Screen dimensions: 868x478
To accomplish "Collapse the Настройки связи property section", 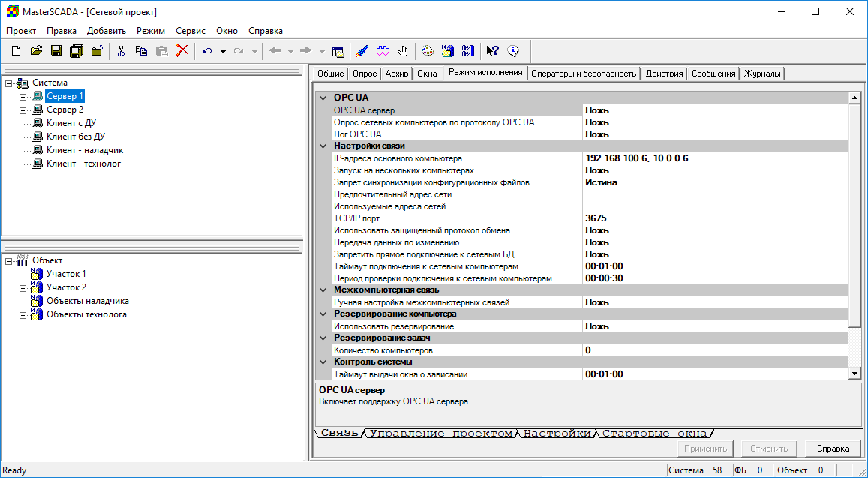I will point(323,146).
